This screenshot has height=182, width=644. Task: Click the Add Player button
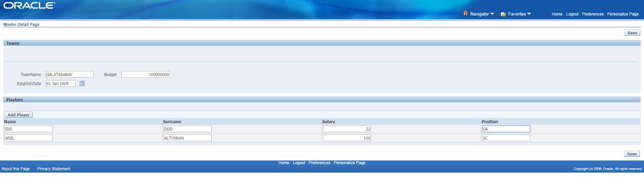[18, 115]
